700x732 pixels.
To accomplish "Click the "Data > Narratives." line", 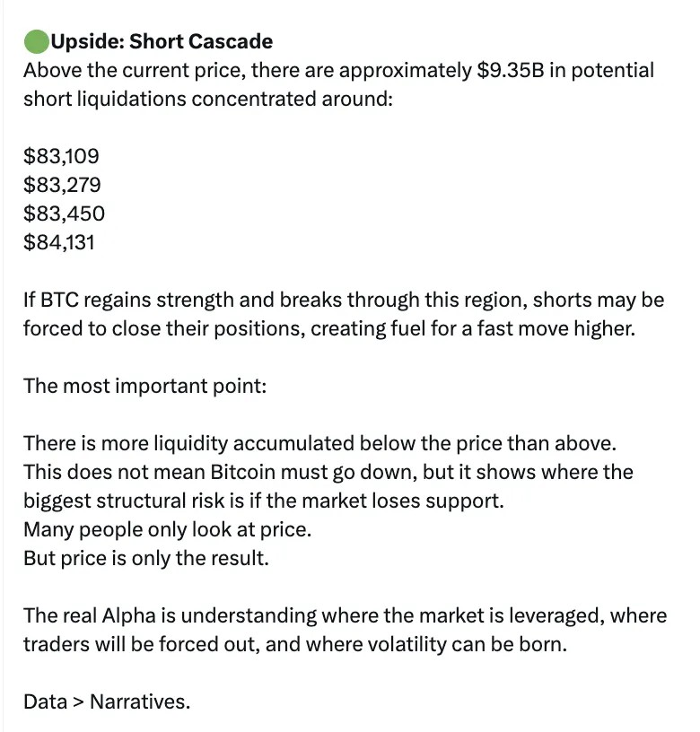I will 107,701.
